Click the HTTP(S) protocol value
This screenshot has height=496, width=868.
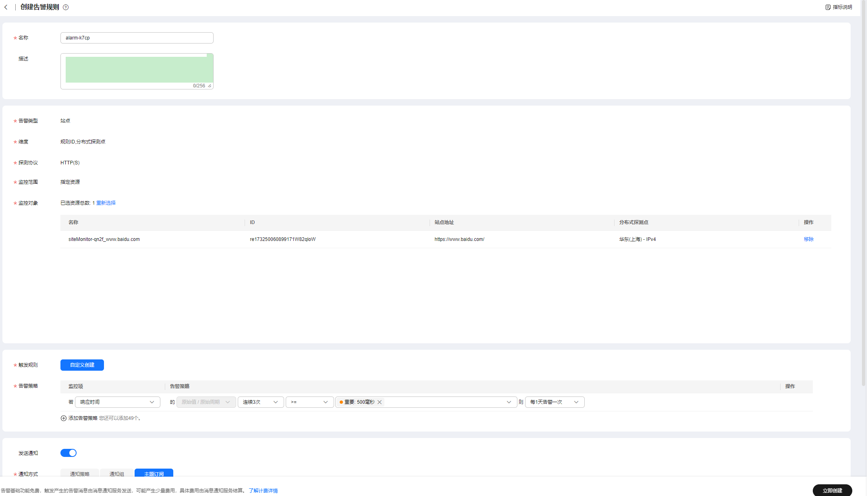pyautogui.click(x=70, y=163)
